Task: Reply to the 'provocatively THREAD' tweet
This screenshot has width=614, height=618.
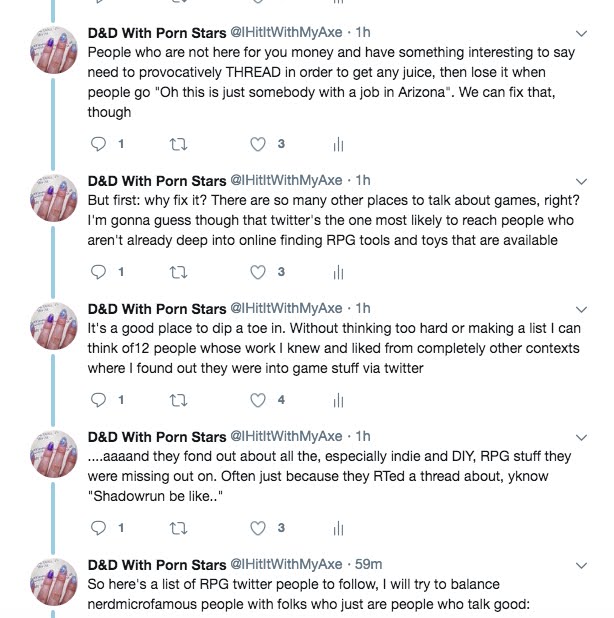Action: click(98, 144)
